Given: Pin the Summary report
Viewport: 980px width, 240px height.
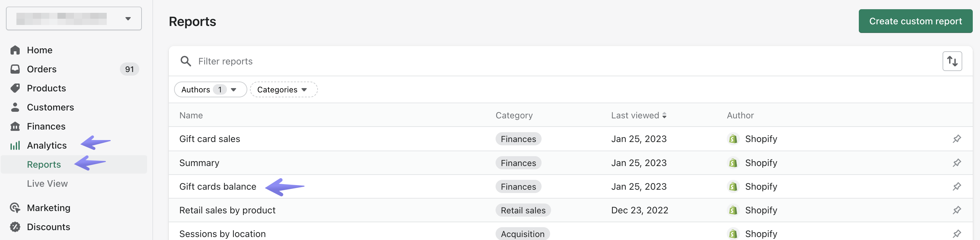Looking at the screenshot, I should pos(956,163).
